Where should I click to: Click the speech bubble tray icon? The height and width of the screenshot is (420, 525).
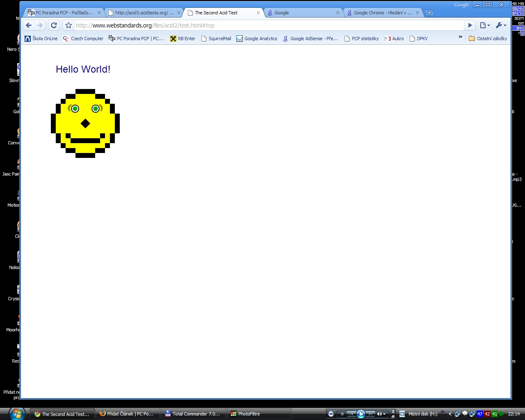[x=465, y=414]
